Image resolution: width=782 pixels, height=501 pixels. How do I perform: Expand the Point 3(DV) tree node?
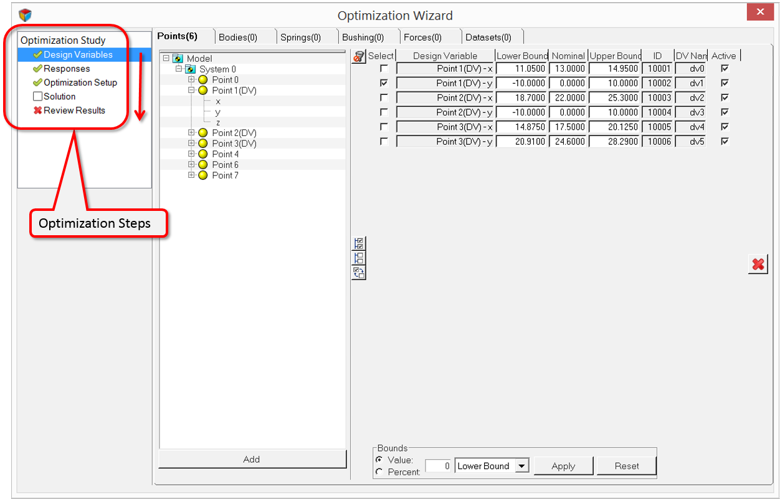click(191, 143)
